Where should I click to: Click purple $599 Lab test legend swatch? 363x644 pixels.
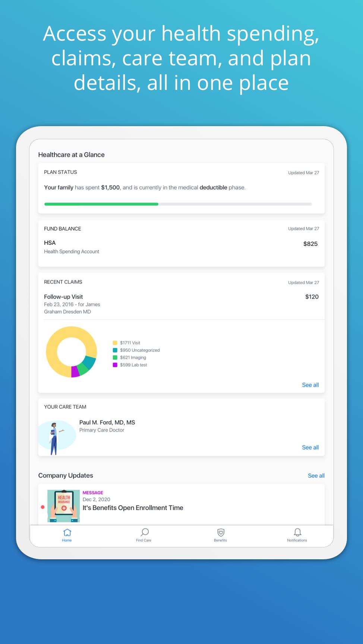pos(115,365)
